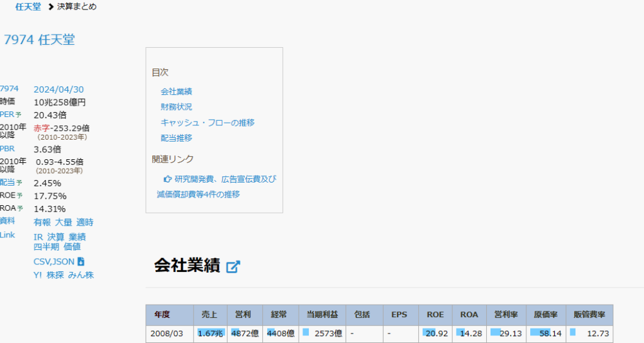This screenshot has width=644, height=343.
Task: Click the 赤字 red PER range text
Action: click(42, 128)
